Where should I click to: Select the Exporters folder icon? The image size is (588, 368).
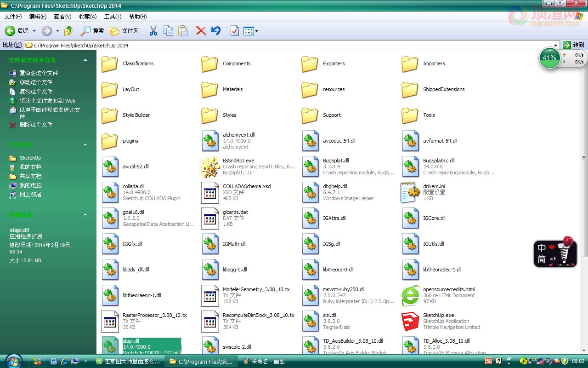pos(310,64)
